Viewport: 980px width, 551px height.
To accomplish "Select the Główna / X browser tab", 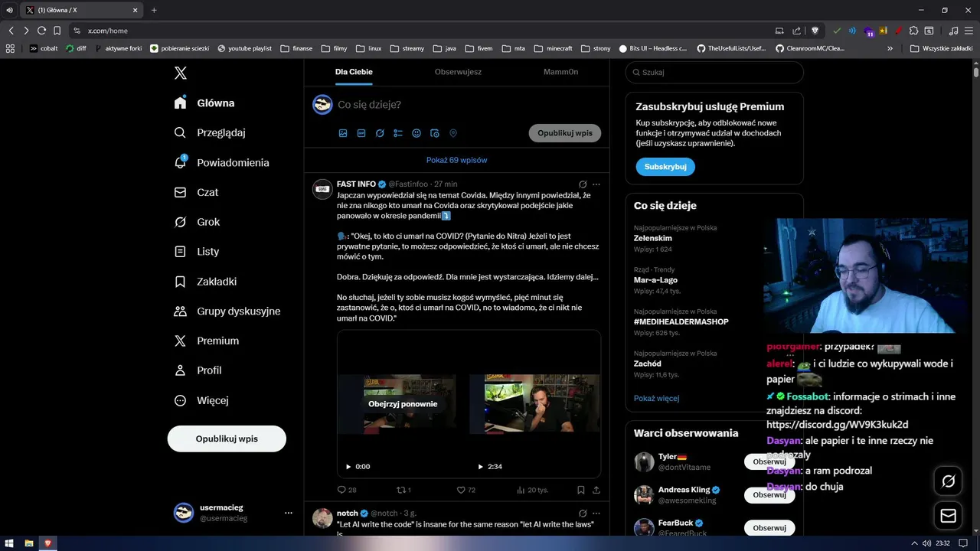I will [x=81, y=10].
